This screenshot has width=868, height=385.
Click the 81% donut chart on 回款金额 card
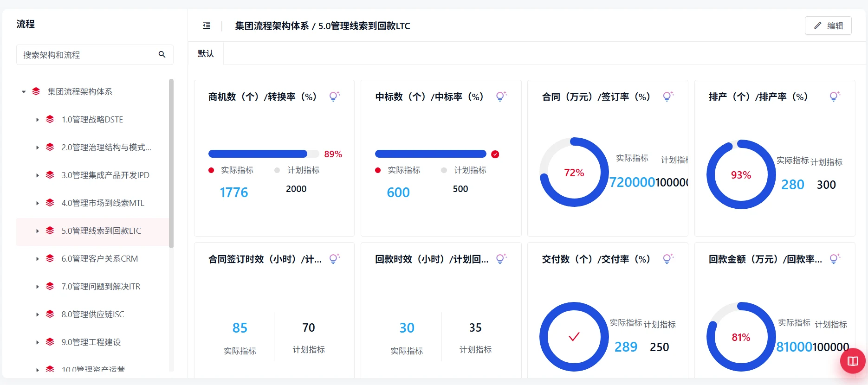click(x=741, y=337)
